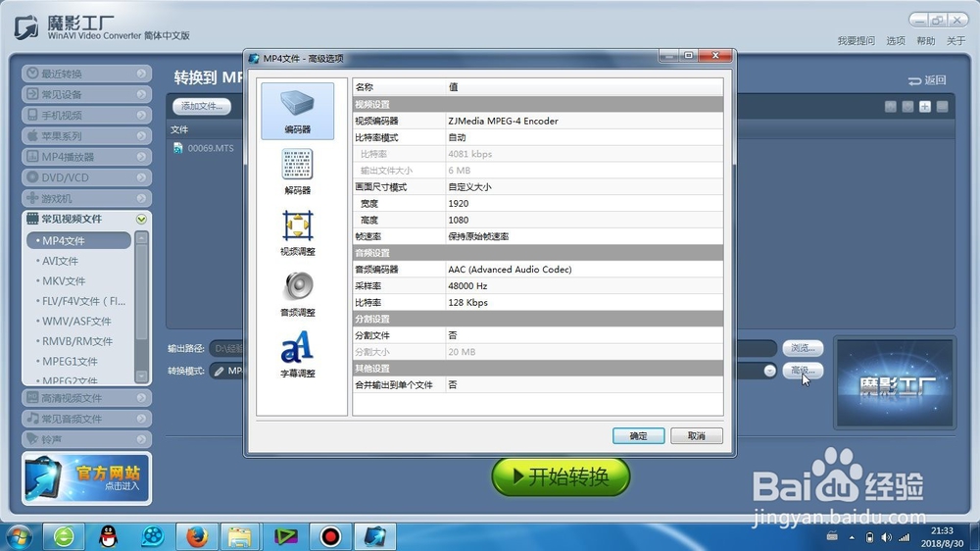The height and width of the screenshot is (551, 980).
Task: Click the audio codec value AAC
Action: click(x=510, y=270)
